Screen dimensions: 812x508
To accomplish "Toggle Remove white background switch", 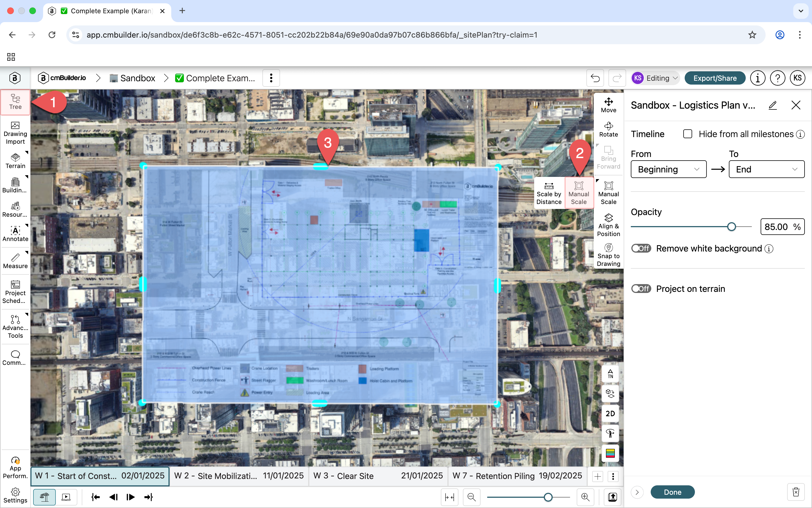I will tap(641, 248).
